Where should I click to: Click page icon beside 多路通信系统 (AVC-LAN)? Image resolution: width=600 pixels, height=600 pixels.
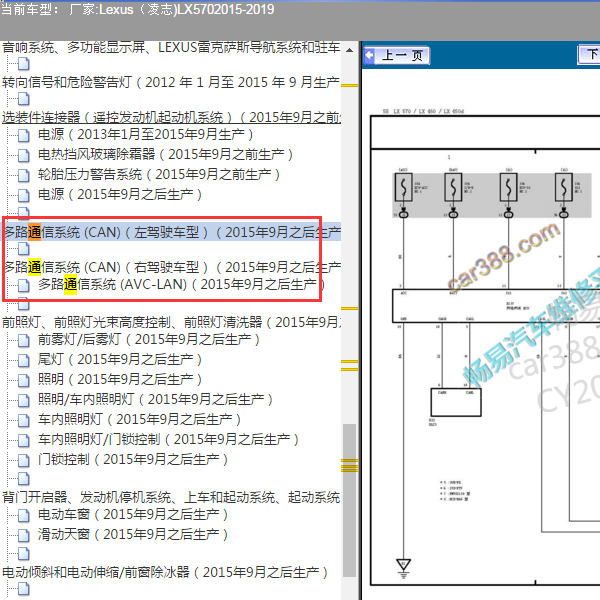24,285
